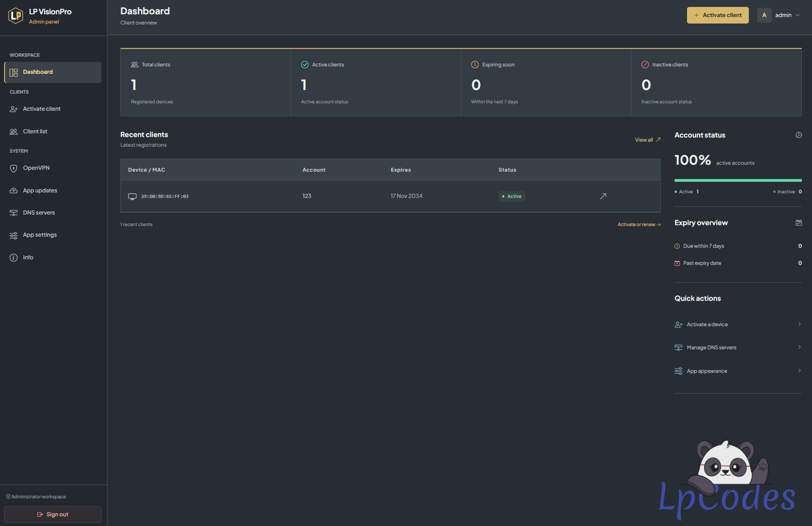812x526 pixels.
Task: Click the Sign out button
Action: tap(53, 514)
